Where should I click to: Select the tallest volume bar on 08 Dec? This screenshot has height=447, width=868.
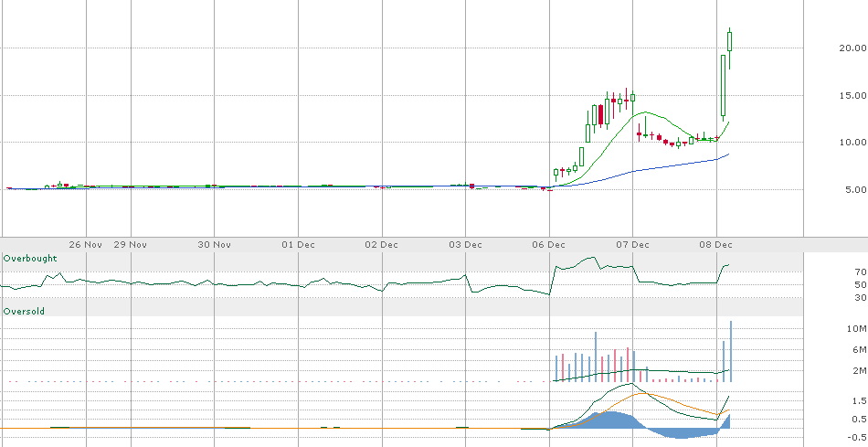tap(731, 351)
